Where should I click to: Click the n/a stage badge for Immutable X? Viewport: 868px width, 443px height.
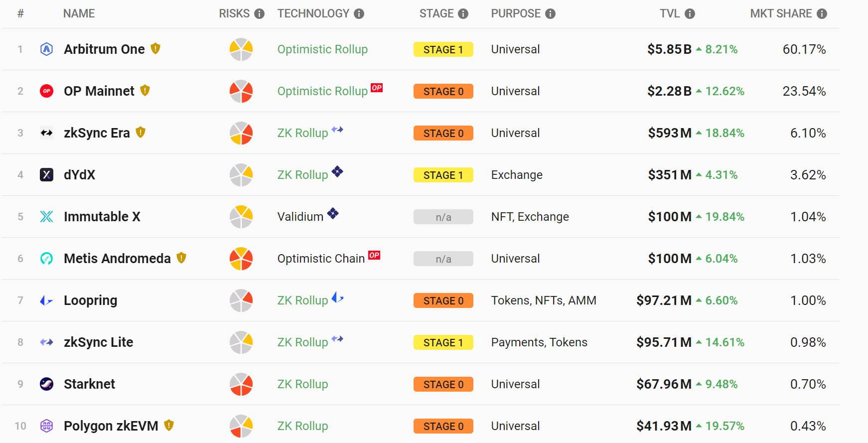pyautogui.click(x=443, y=217)
